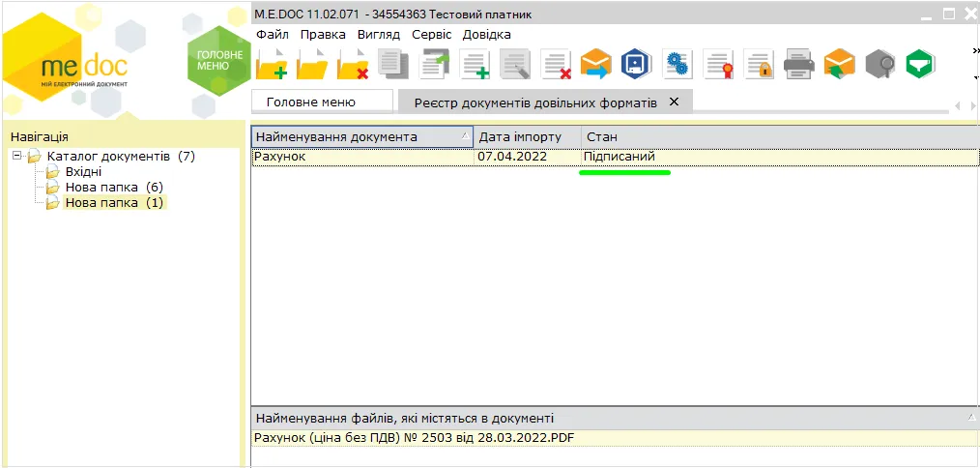Click the printer icon
This screenshot has width=980, height=468.
(x=798, y=63)
